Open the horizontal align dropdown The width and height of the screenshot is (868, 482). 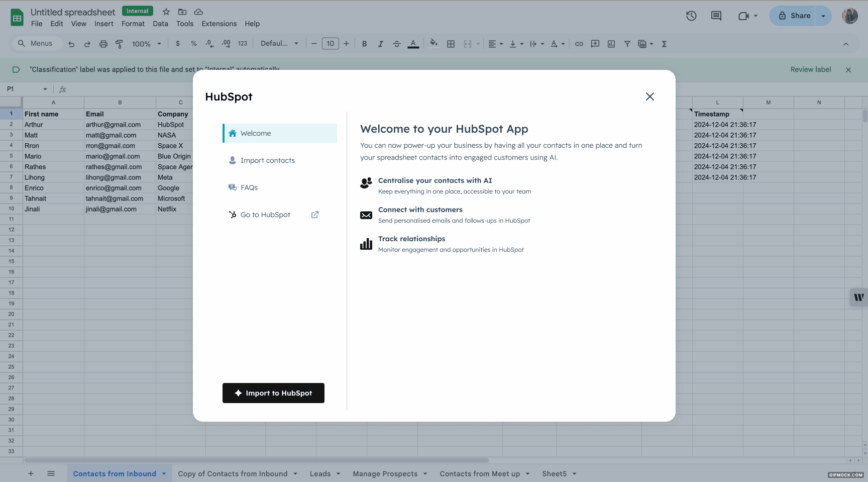pyautogui.click(x=495, y=44)
